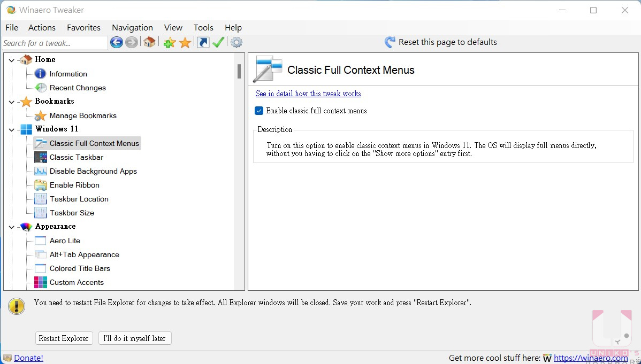This screenshot has height=364, width=641.
Task: Click the Classic Taskbar icon in tree
Action: (41, 157)
